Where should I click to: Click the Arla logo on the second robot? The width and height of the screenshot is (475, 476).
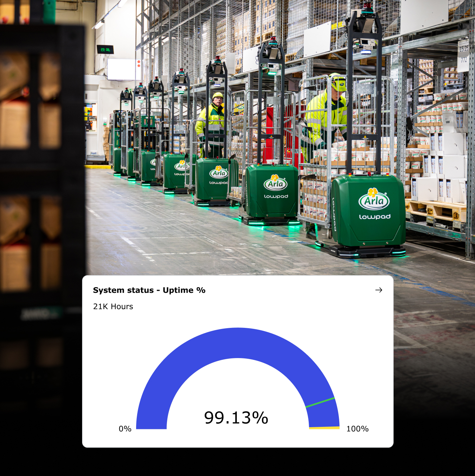[275, 183]
